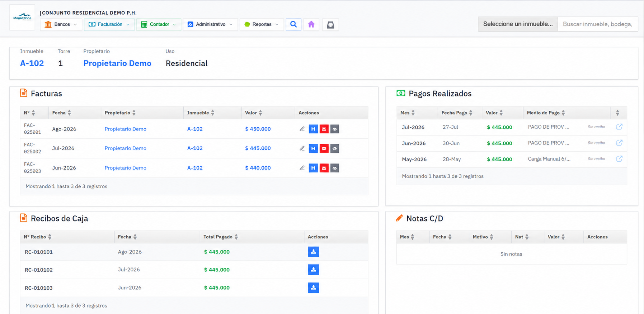Expand the Bancos dropdown menu
This screenshot has height=314, width=644.
pyautogui.click(x=61, y=24)
